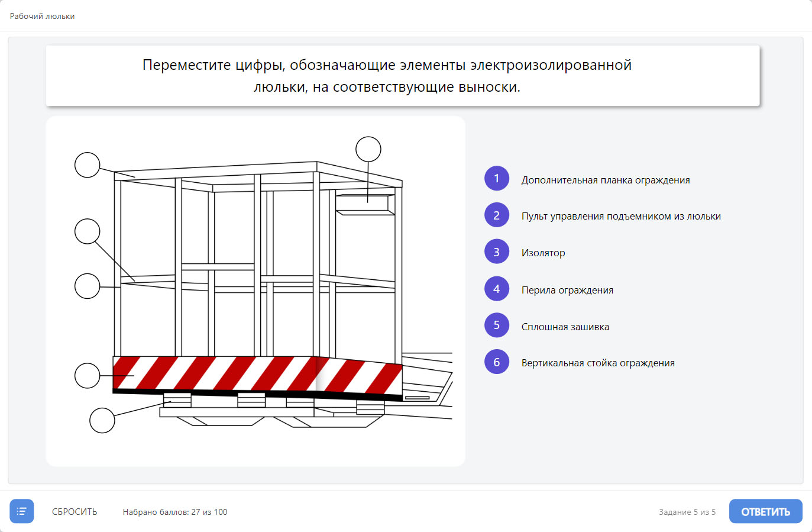Click the СБРОСИТЬ reset button

tap(75, 512)
